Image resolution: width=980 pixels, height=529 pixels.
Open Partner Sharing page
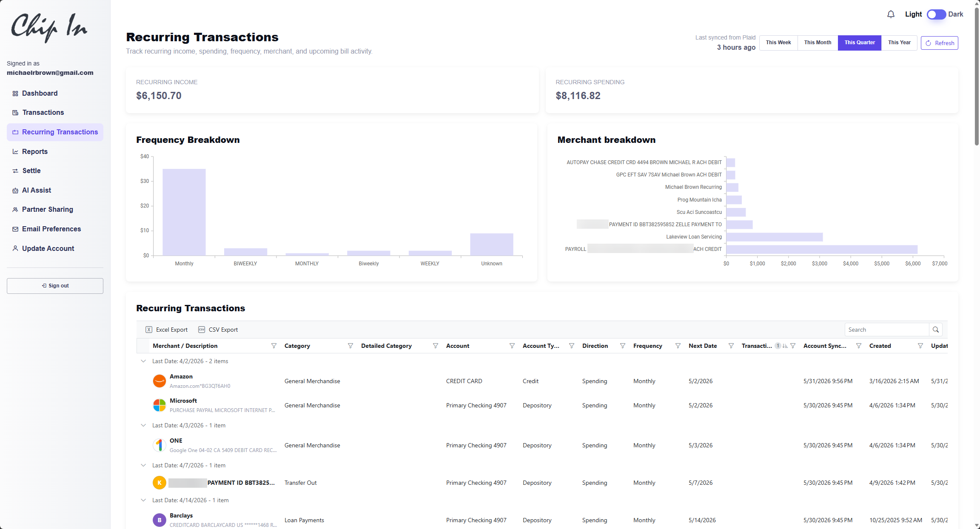click(55, 209)
